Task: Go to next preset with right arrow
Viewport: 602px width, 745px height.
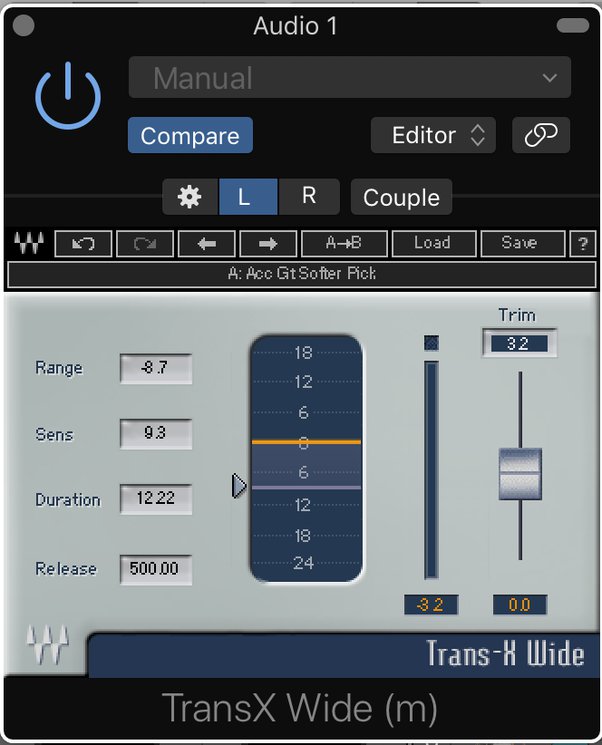Action: pyautogui.click(x=268, y=244)
